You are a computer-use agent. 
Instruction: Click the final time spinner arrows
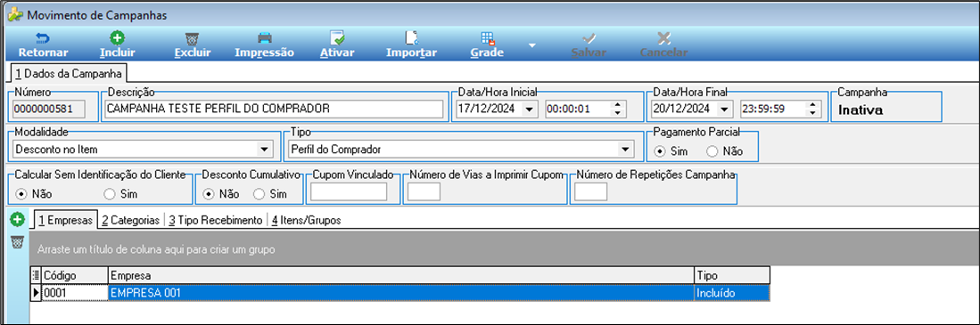click(812, 109)
